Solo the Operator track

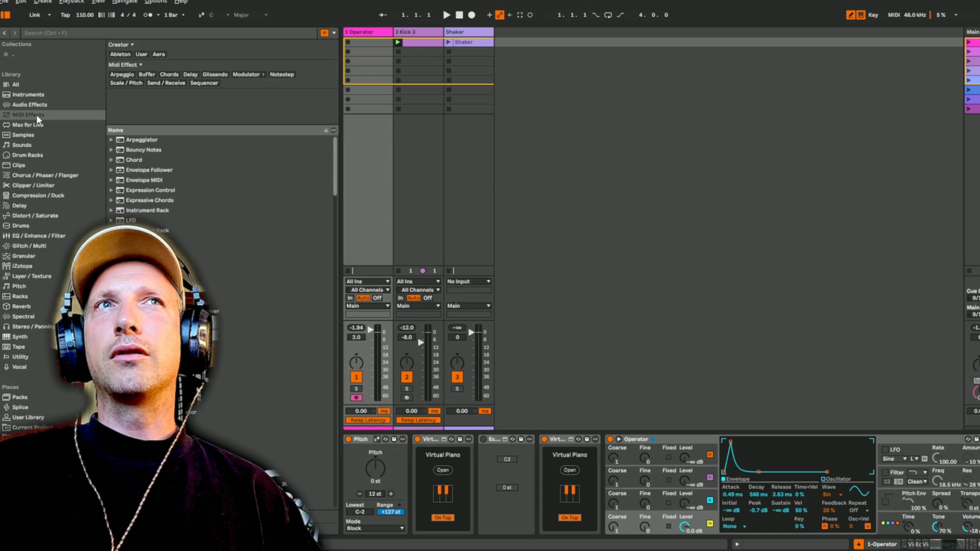[356, 389]
